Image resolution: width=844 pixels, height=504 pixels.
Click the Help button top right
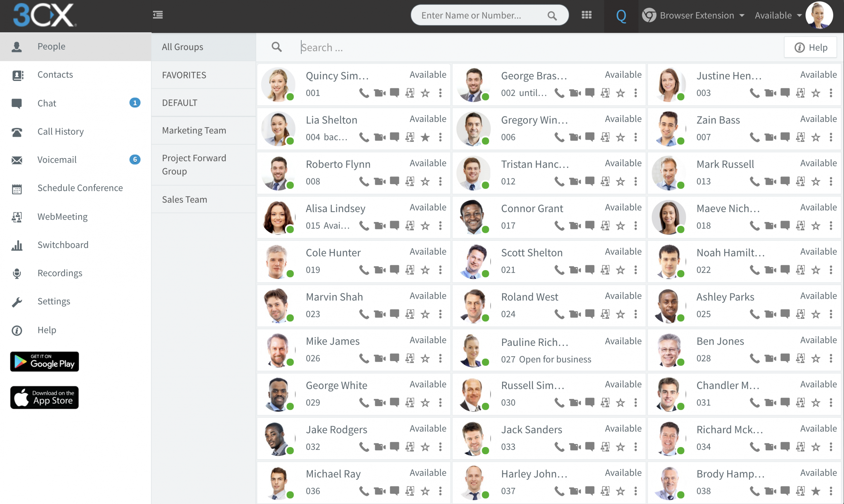coord(810,47)
